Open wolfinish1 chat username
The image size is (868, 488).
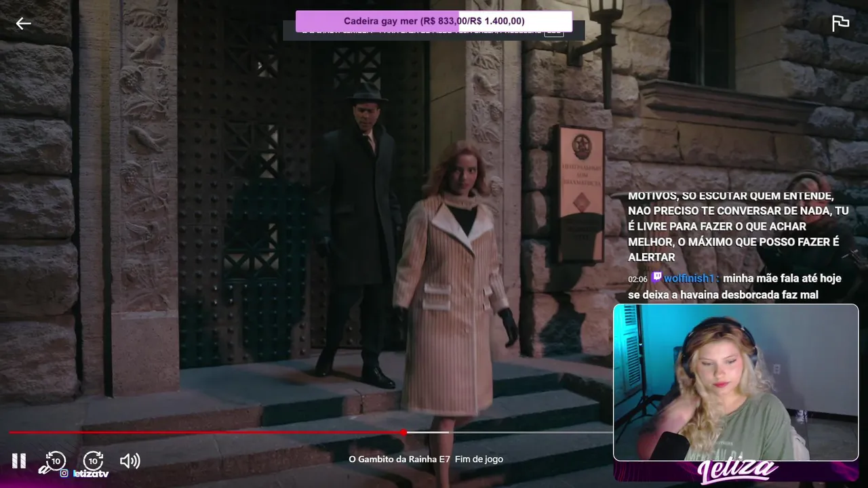coord(690,278)
